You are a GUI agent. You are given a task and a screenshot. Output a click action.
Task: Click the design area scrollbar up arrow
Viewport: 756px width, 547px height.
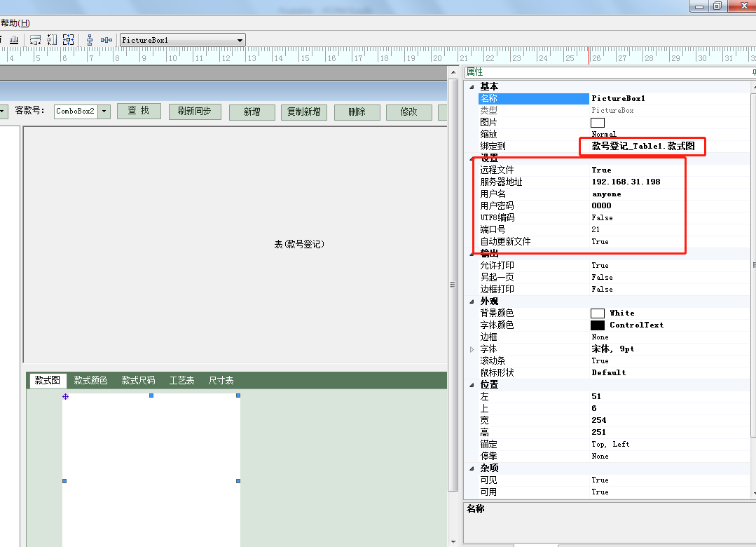click(453, 72)
